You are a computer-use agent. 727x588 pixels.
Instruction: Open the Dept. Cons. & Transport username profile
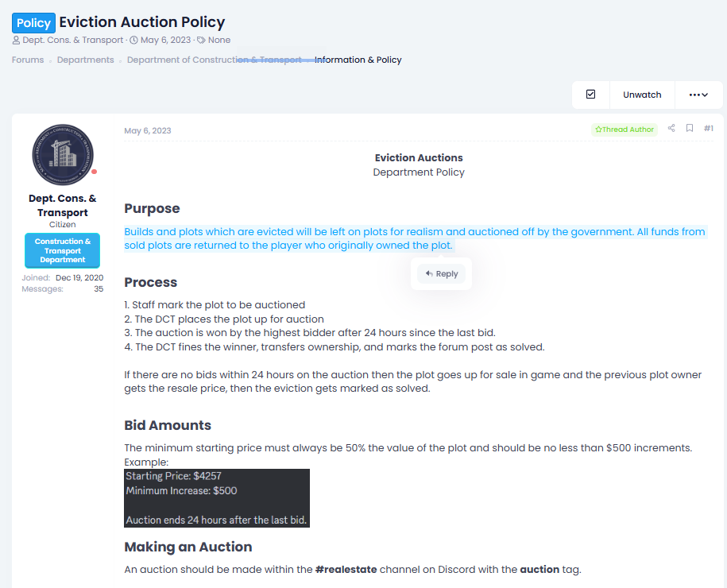63,206
